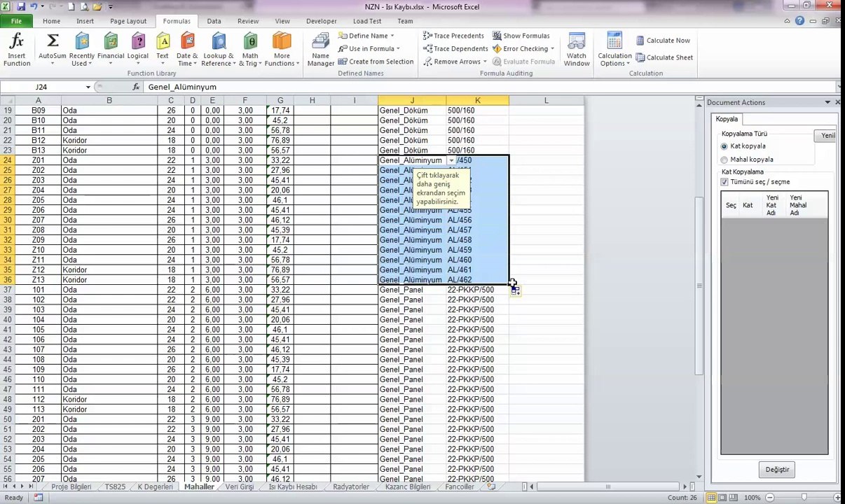Screen dimensions: 845x504
Task: Open the dropdown arrow in cell J24
Action: click(x=451, y=160)
